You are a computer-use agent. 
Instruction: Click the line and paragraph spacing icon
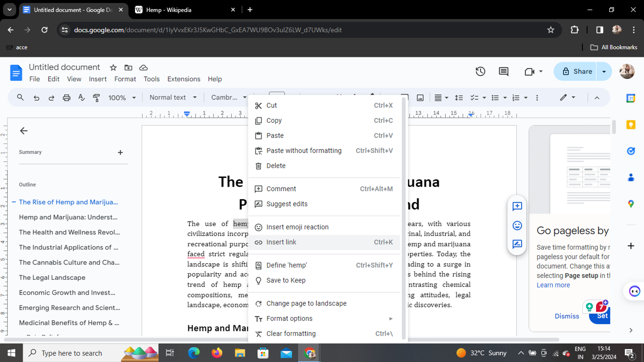click(459, 98)
